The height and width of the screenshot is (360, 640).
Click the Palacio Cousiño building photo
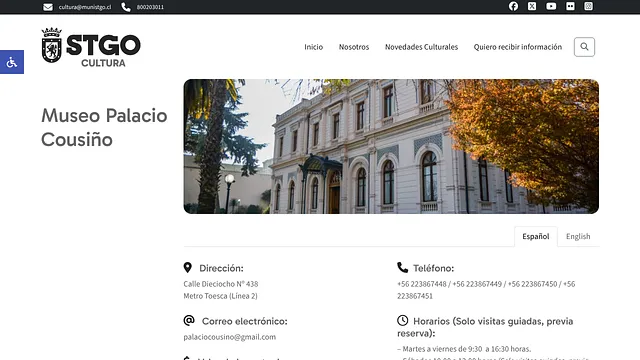click(x=391, y=146)
